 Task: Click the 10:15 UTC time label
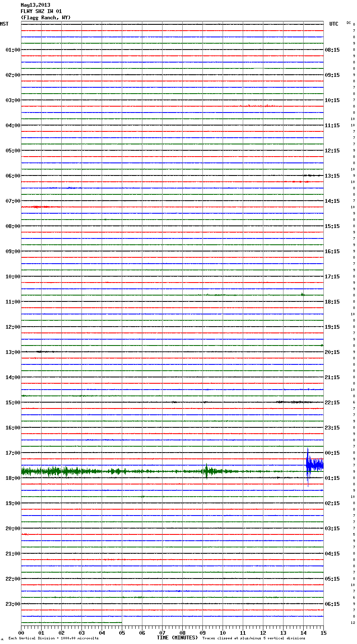coord(332,100)
